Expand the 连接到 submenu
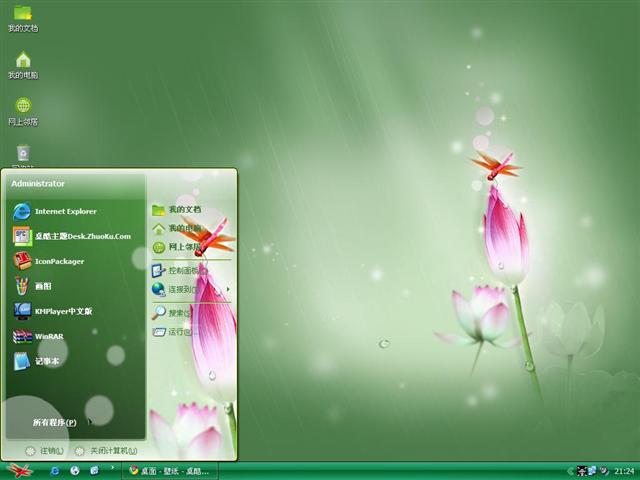 189,289
